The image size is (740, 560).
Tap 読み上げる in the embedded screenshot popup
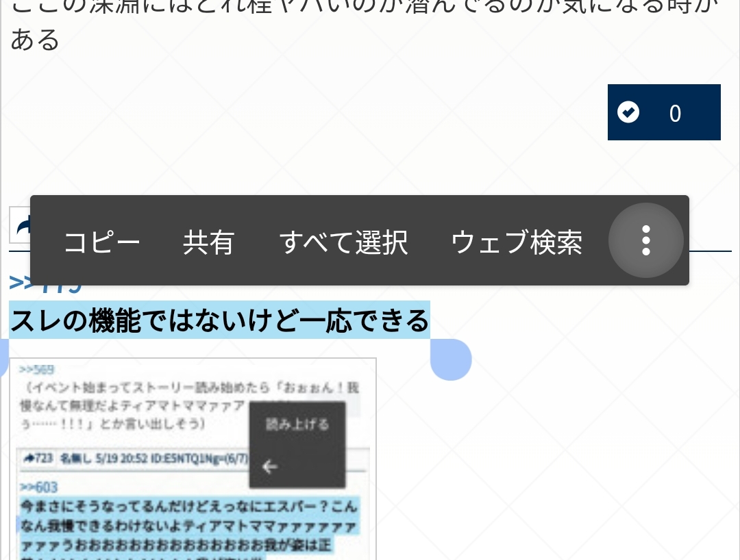click(297, 424)
